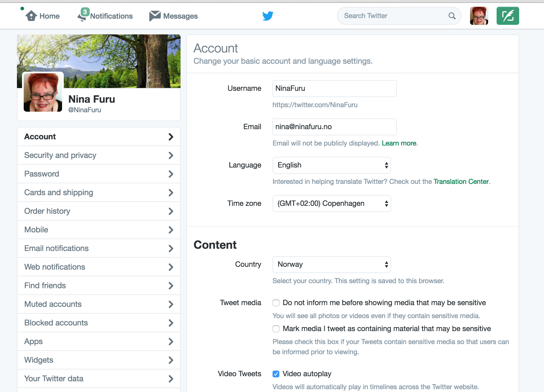This screenshot has height=392, width=544.
Task: Check 'Mark media I tweet' sensitive box
Action: (x=276, y=329)
